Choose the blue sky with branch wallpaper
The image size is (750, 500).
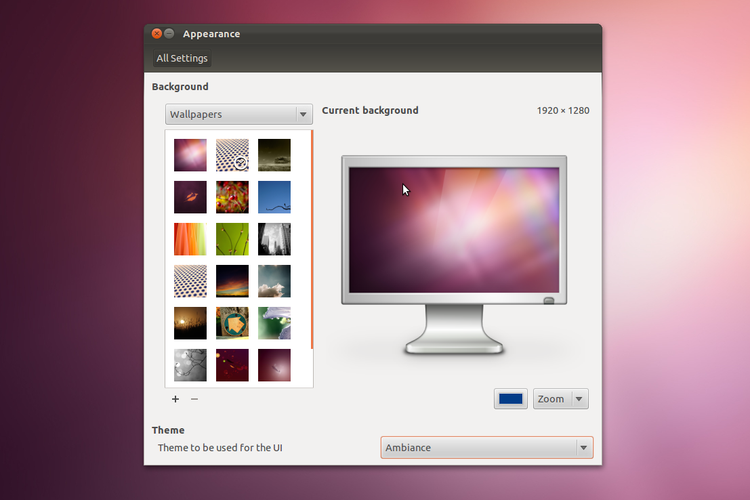tap(274, 197)
